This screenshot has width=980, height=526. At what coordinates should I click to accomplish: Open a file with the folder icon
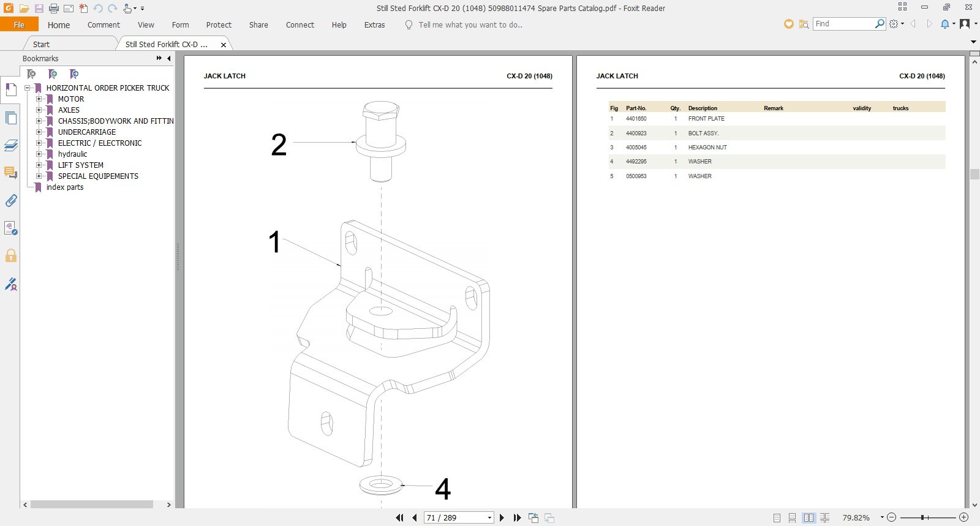24,9
